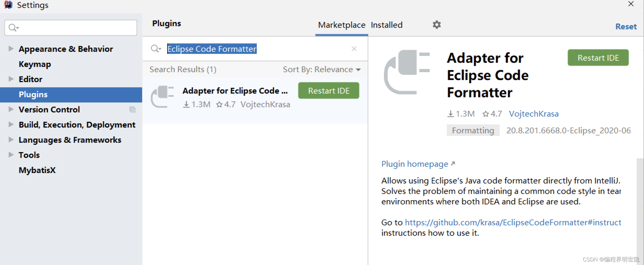The image size is (644, 265).
Task: Clear the plugin search with the X icon
Action: click(354, 49)
